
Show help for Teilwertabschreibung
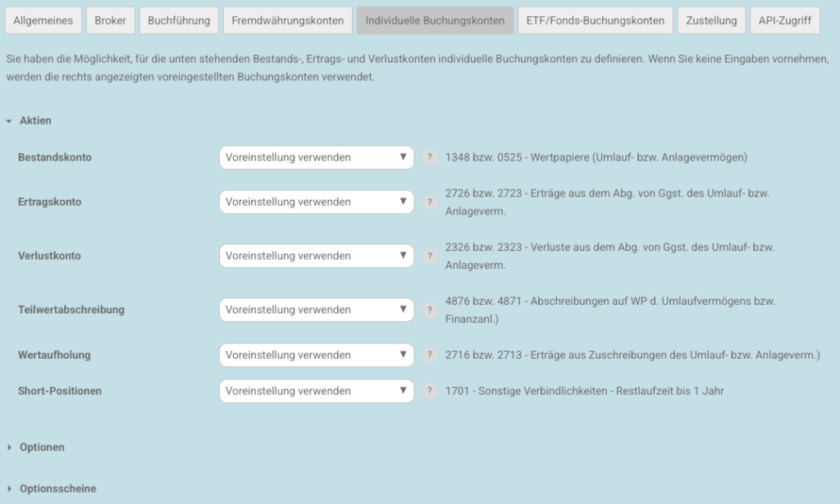tap(430, 310)
